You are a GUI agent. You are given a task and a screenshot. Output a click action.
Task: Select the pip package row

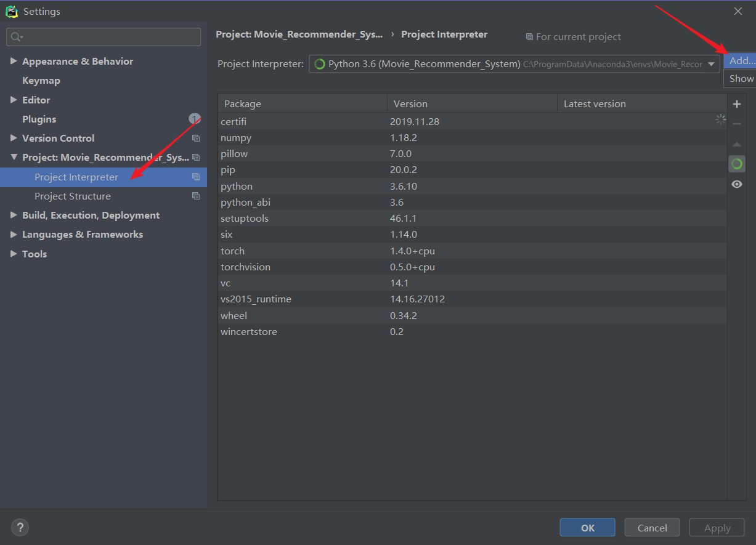(x=473, y=169)
